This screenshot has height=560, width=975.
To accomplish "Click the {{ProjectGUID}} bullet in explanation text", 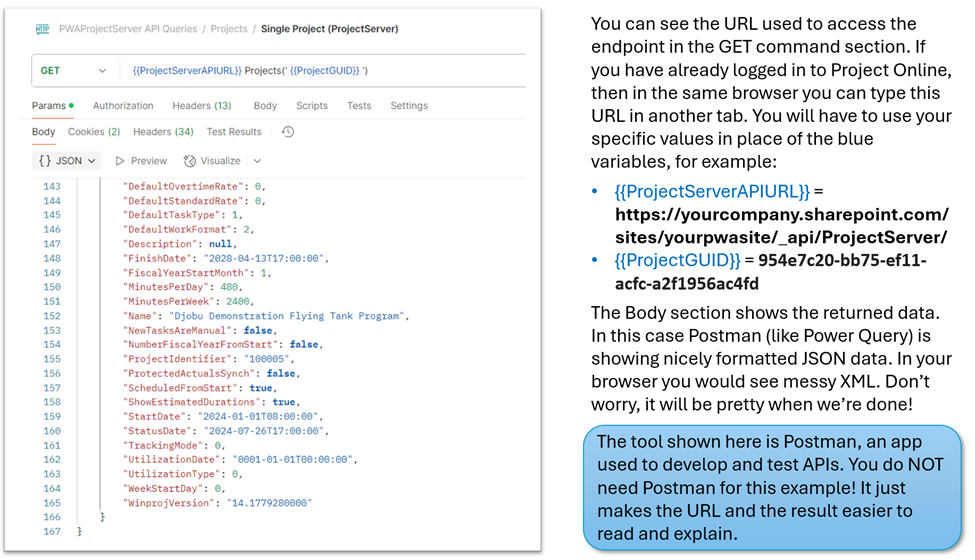I will pos(677,260).
